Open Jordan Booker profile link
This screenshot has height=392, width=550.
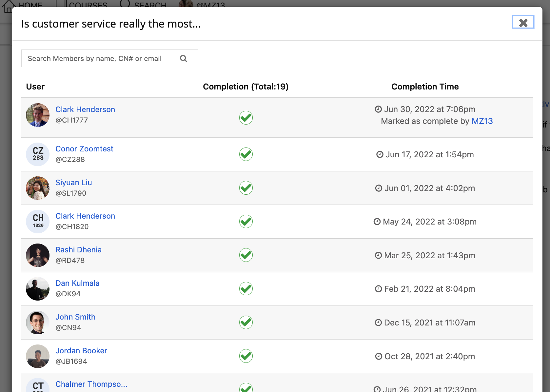(x=81, y=350)
